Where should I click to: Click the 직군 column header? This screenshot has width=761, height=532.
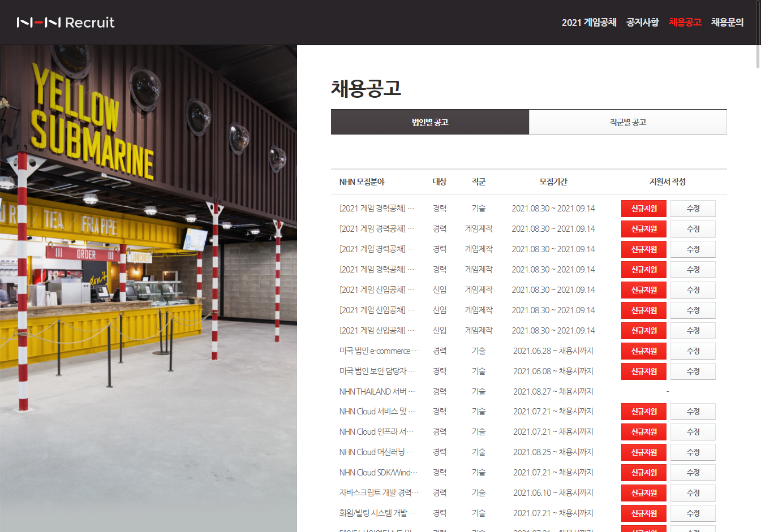tap(479, 182)
